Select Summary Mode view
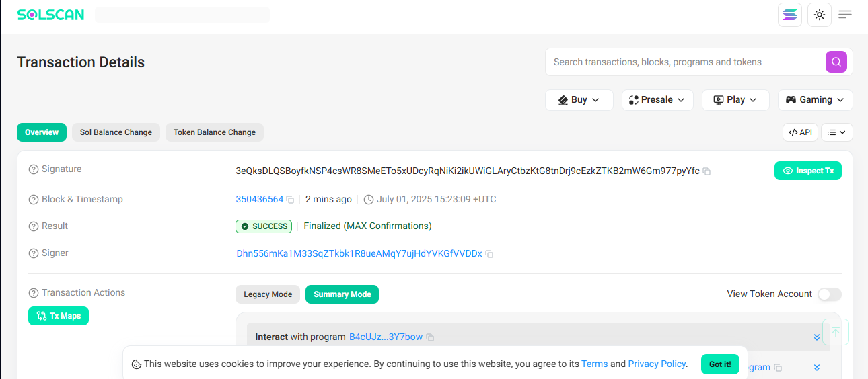Viewport: 868px width, 379px height. [342, 294]
